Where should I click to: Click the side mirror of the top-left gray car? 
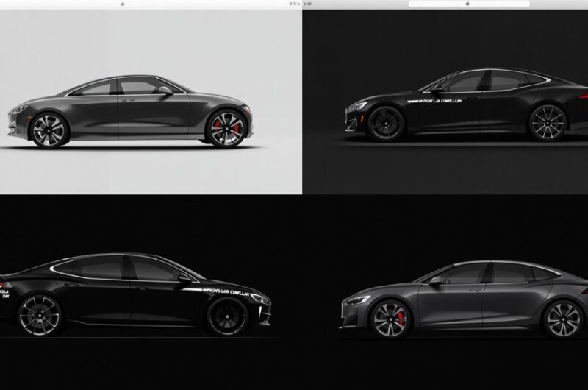pos(166,91)
